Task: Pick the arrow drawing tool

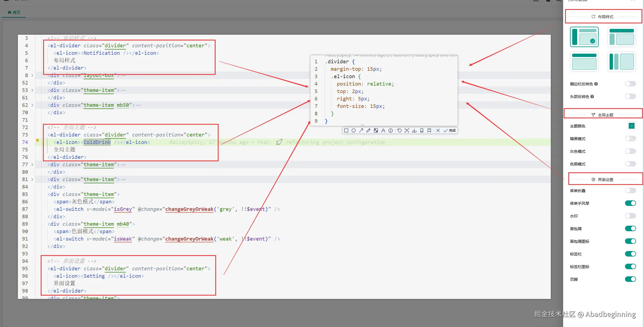Action: click(361, 130)
